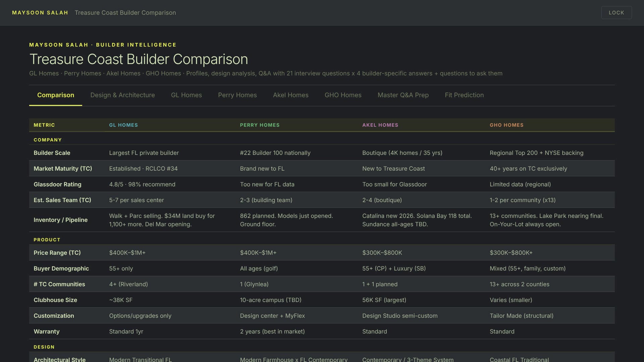Click the LOCK button
This screenshot has width=644, height=362.
coord(616,12)
